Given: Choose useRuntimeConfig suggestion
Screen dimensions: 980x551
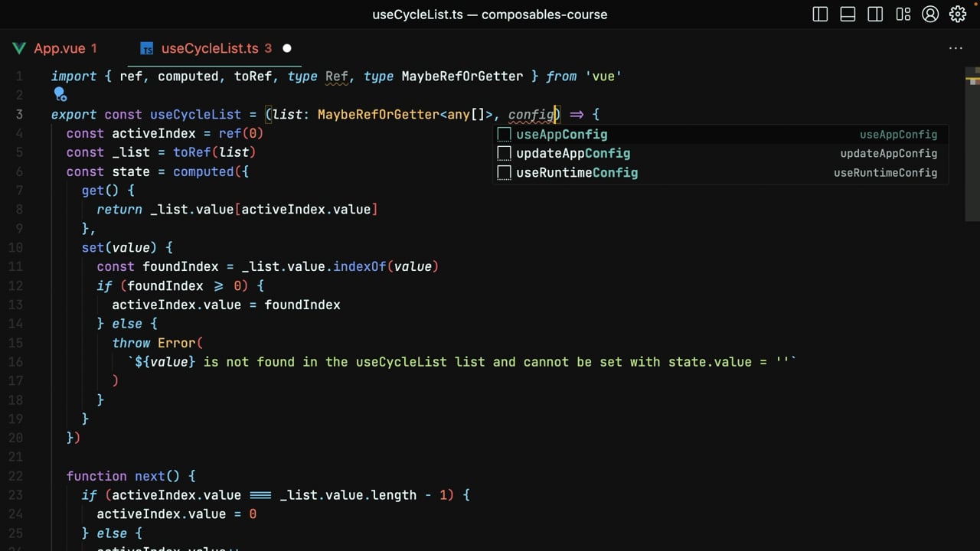Looking at the screenshot, I should (720, 173).
